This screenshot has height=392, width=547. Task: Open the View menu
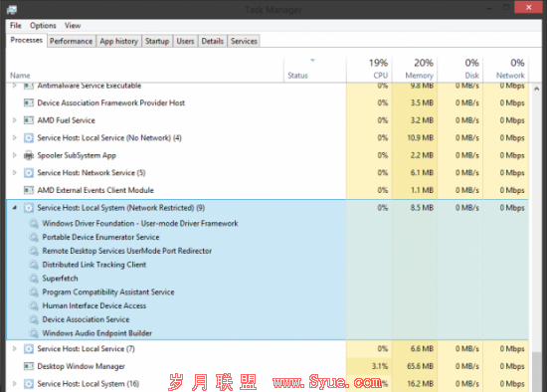pyautogui.click(x=73, y=26)
